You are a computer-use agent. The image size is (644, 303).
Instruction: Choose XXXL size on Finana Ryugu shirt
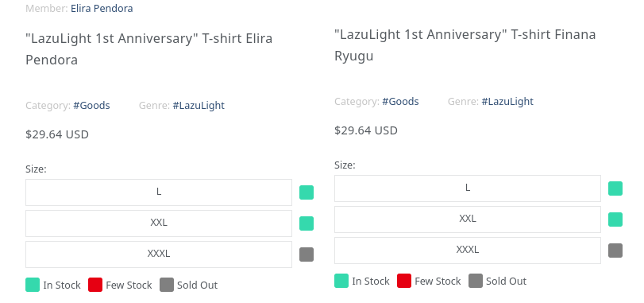pyautogui.click(x=468, y=251)
